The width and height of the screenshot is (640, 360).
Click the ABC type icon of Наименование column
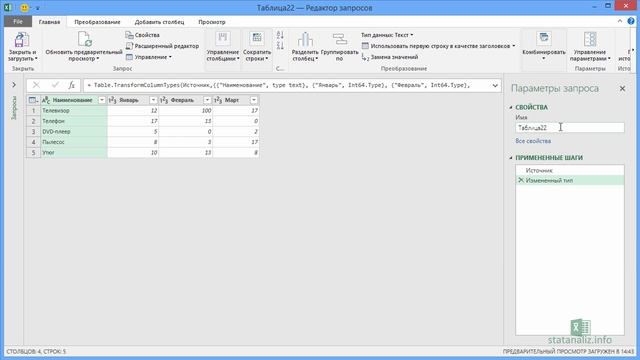coord(46,100)
